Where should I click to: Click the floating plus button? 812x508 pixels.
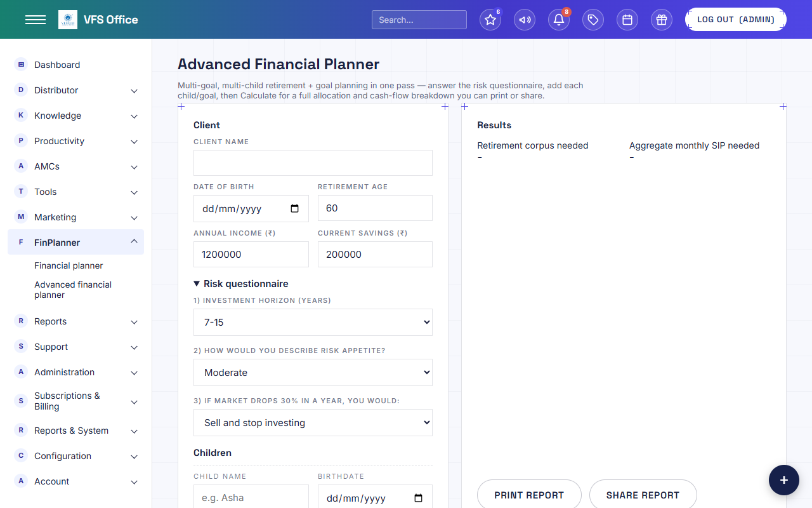click(x=784, y=480)
